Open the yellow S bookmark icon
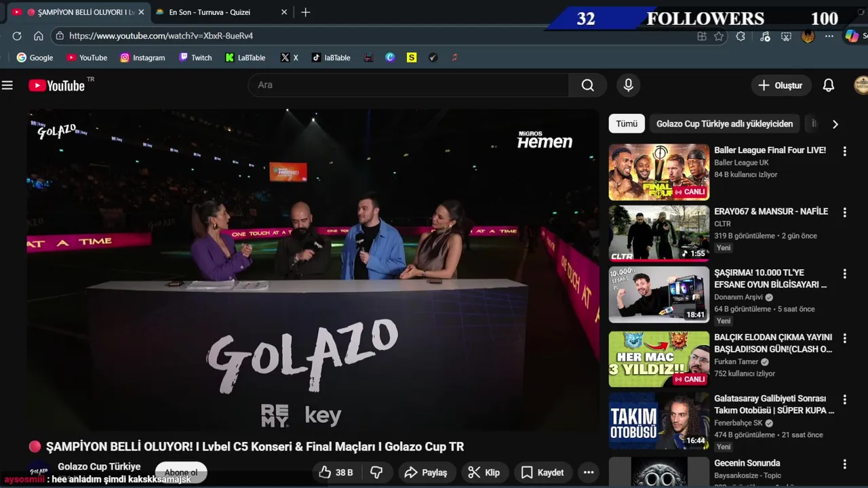The height and width of the screenshot is (488, 868). [412, 58]
